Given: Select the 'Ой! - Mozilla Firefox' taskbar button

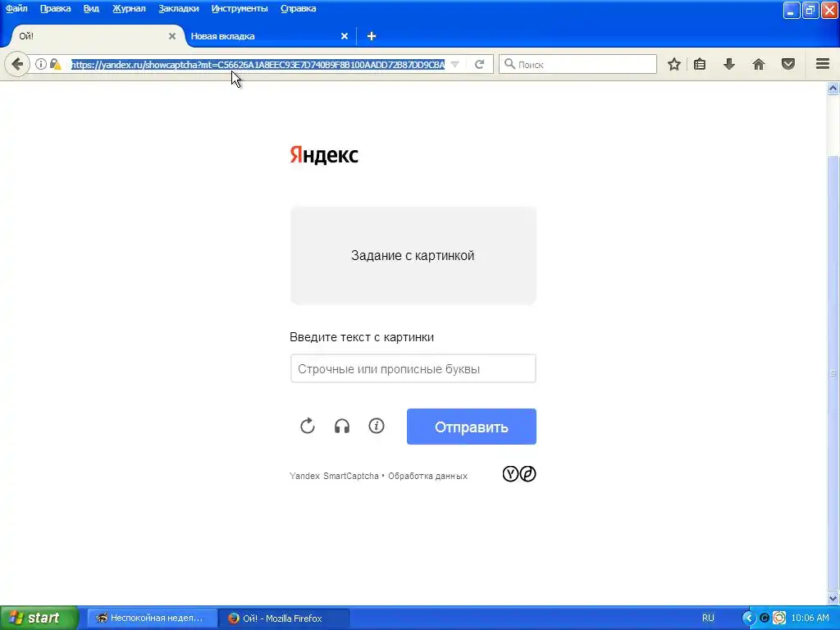Looking at the screenshot, I should [x=284, y=619].
